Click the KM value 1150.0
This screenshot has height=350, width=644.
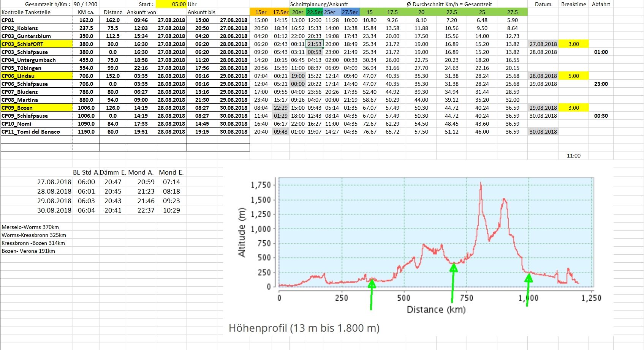click(x=86, y=132)
